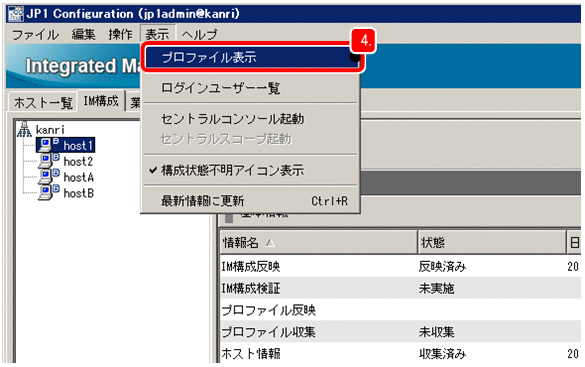
Task: Select hostB in the tree
Action: click(x=78, y=194)
